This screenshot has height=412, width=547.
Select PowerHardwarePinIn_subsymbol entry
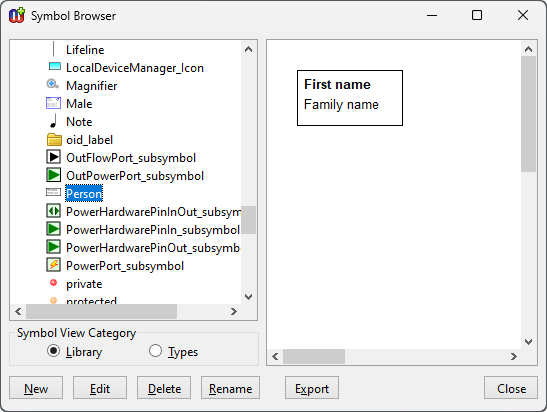pos(153,230)
